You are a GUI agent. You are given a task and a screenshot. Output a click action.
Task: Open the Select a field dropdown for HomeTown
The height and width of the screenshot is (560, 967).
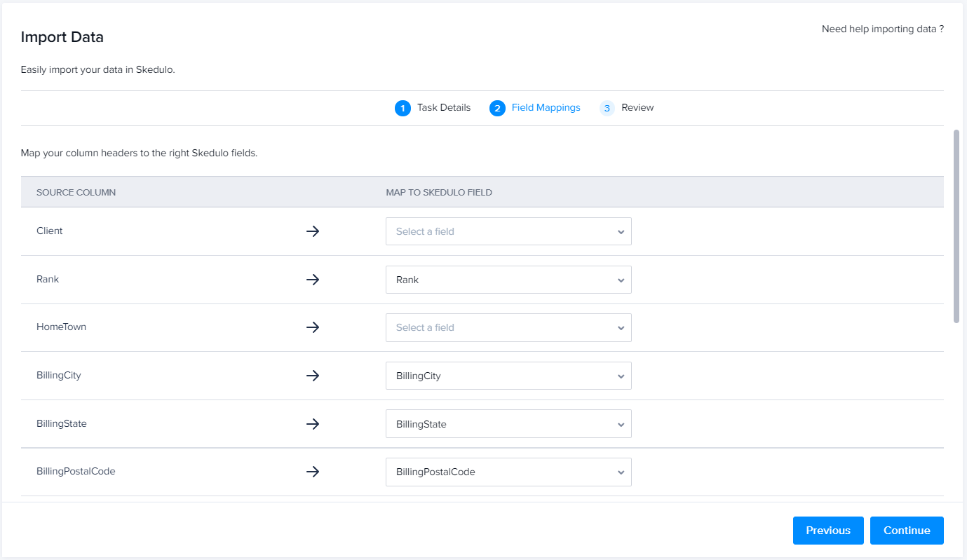508,327
